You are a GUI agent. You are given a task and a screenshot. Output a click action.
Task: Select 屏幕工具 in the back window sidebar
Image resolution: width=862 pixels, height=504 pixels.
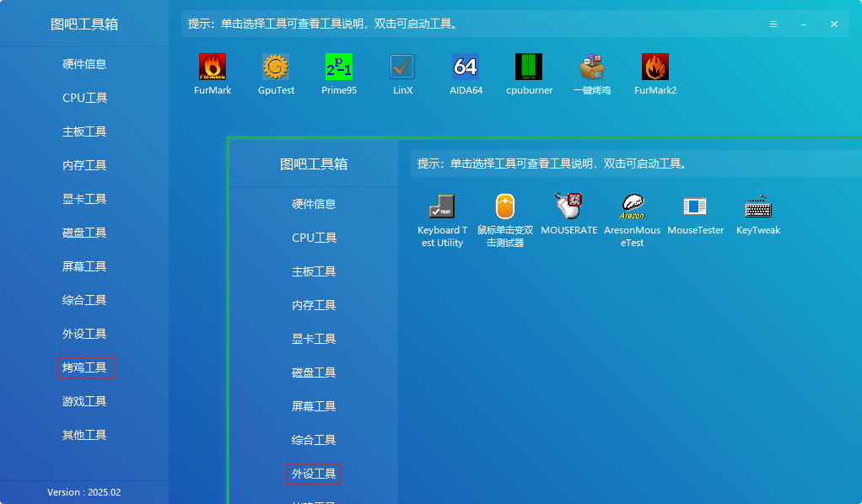84,266
